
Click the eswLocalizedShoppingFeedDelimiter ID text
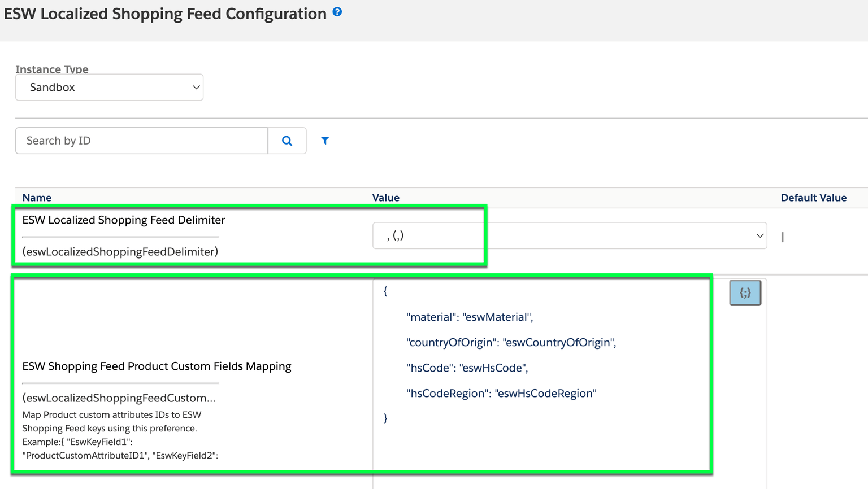click(120, 251)
